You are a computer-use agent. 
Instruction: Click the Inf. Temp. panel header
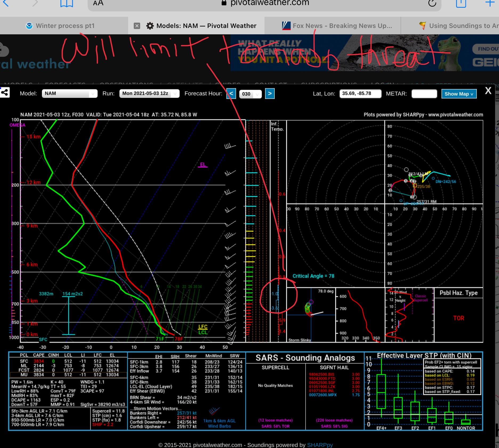coord(277,126)
